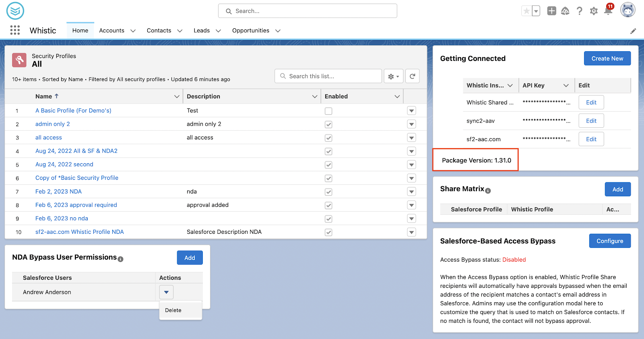Screen dimensions: 644x339
Task: Open the App Launcher grid icon
Action: [15, 30]
